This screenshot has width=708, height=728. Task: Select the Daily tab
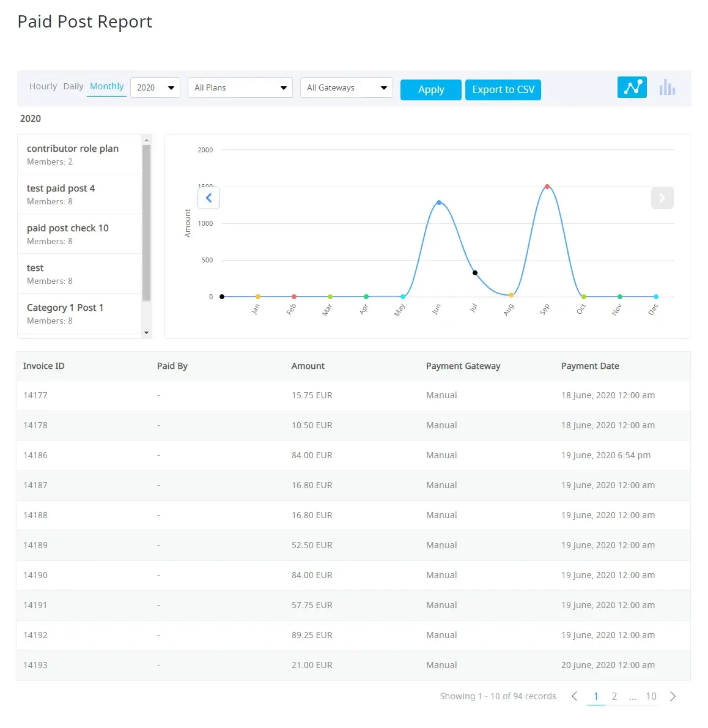73,86
